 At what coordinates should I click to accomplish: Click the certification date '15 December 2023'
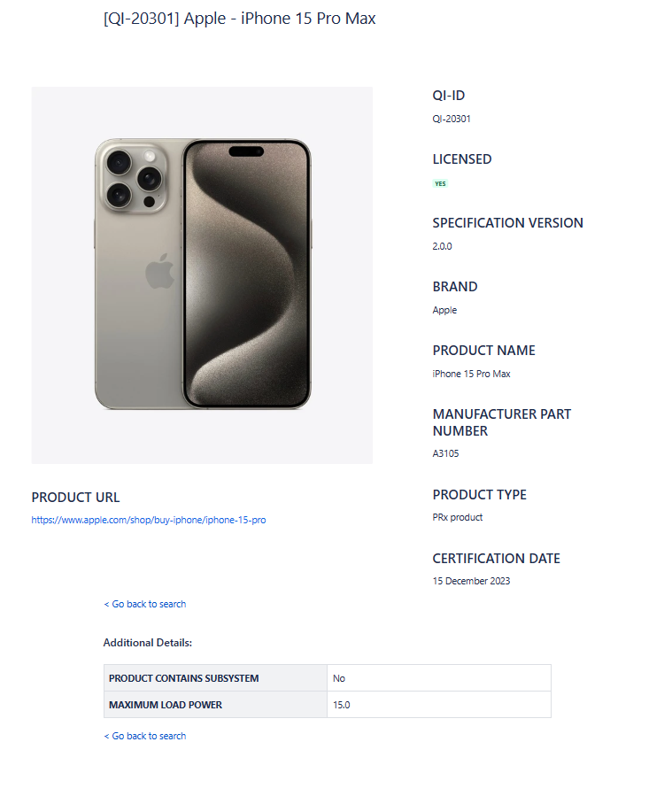tap(471, 581)
